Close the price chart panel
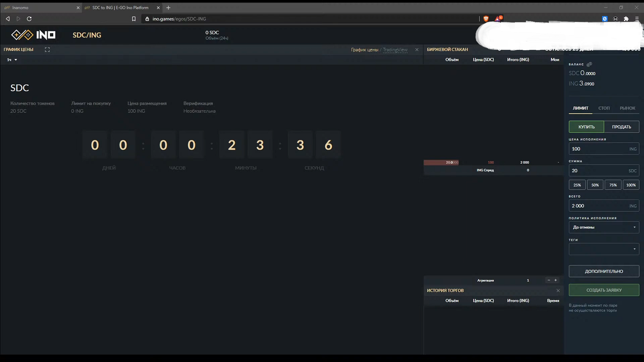The image size is (644, 362). pyautogui.click(x=417, y=49)
